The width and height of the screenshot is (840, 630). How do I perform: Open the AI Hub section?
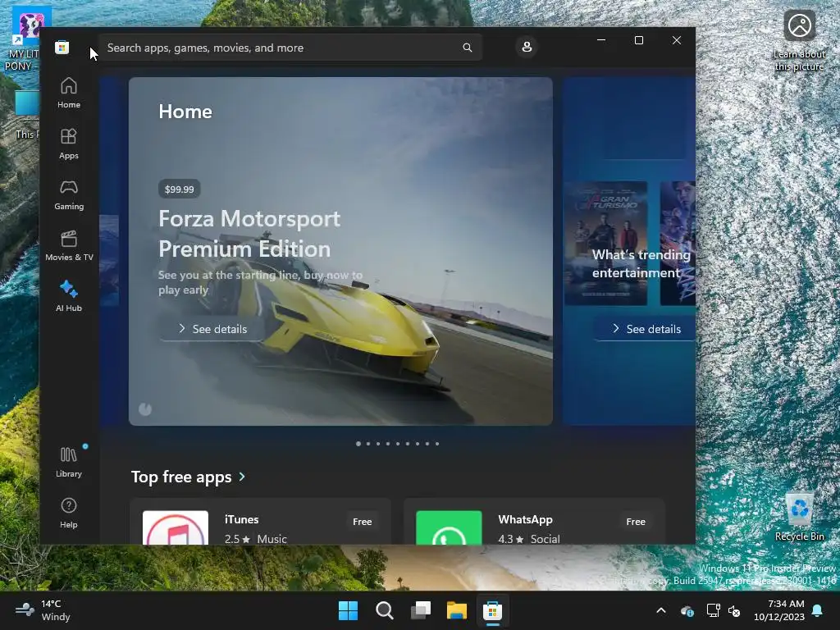coord(69,296)
